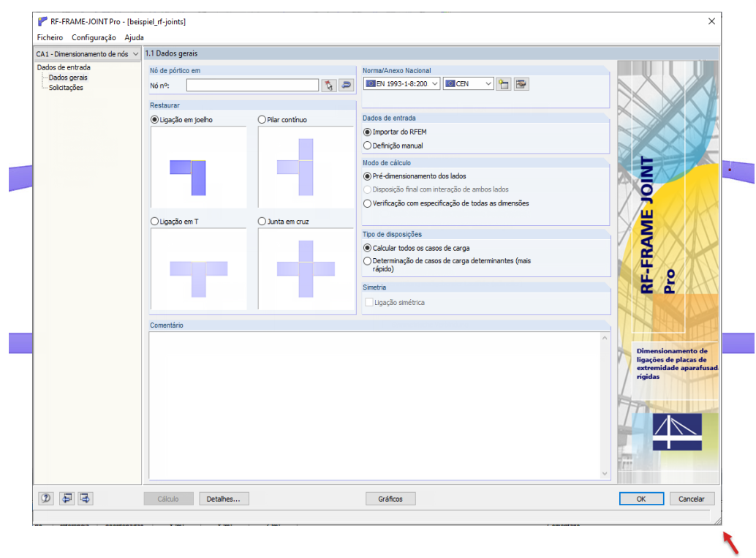Go to previous table icon
The image size is (756, 558).
pyautogui.click(x=67, y=498)
